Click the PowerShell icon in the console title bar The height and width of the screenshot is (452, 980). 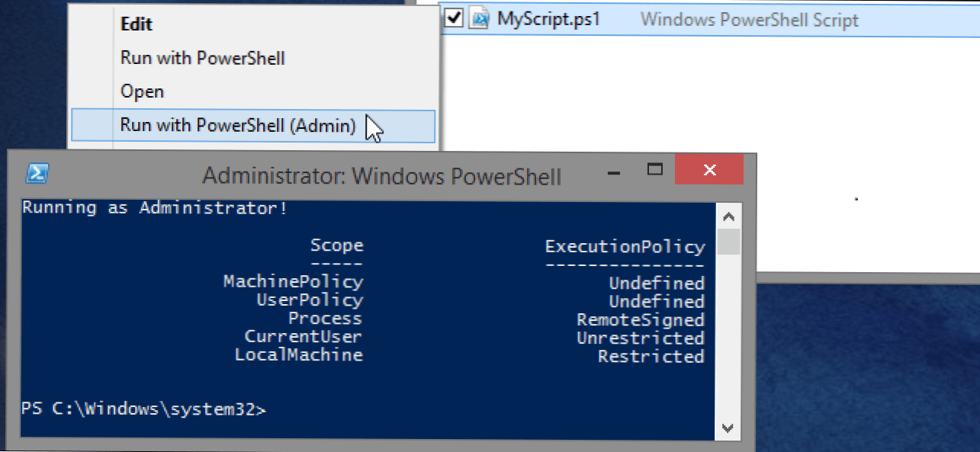tap(37, 173)
